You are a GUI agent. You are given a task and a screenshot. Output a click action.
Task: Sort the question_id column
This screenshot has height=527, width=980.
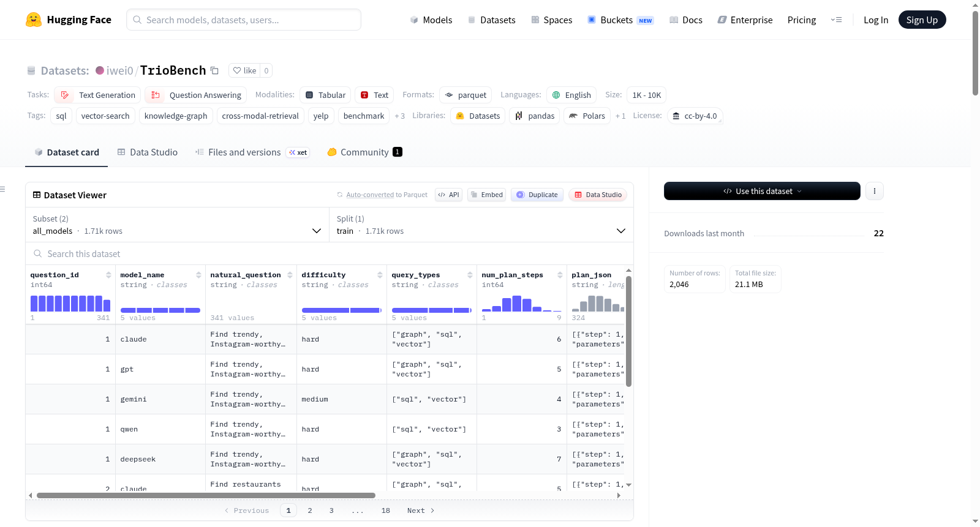click(108, 275)
